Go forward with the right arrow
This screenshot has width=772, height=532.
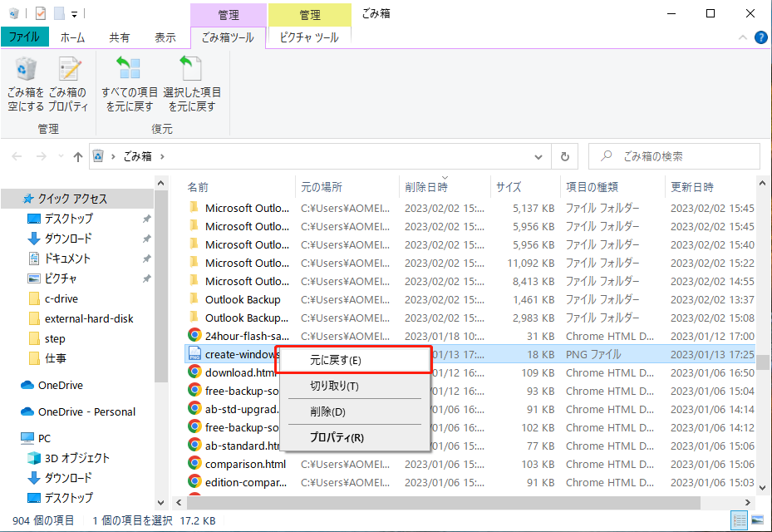tap(42, 156)
